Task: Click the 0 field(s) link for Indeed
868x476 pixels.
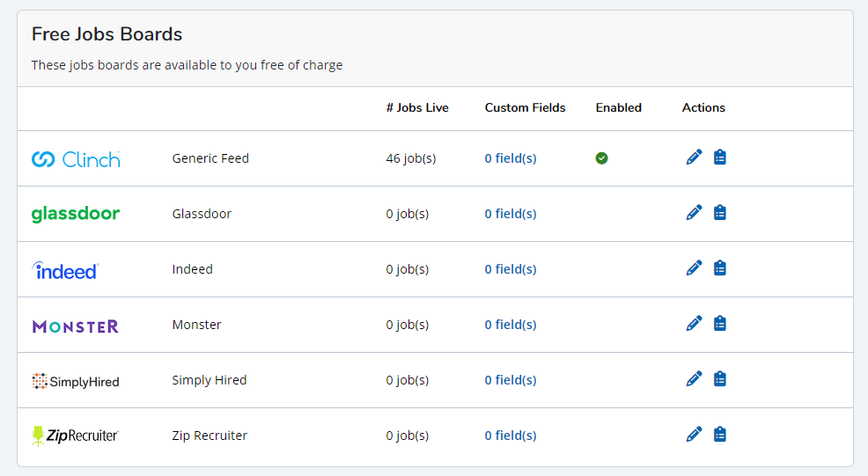Action: point(511,269)
